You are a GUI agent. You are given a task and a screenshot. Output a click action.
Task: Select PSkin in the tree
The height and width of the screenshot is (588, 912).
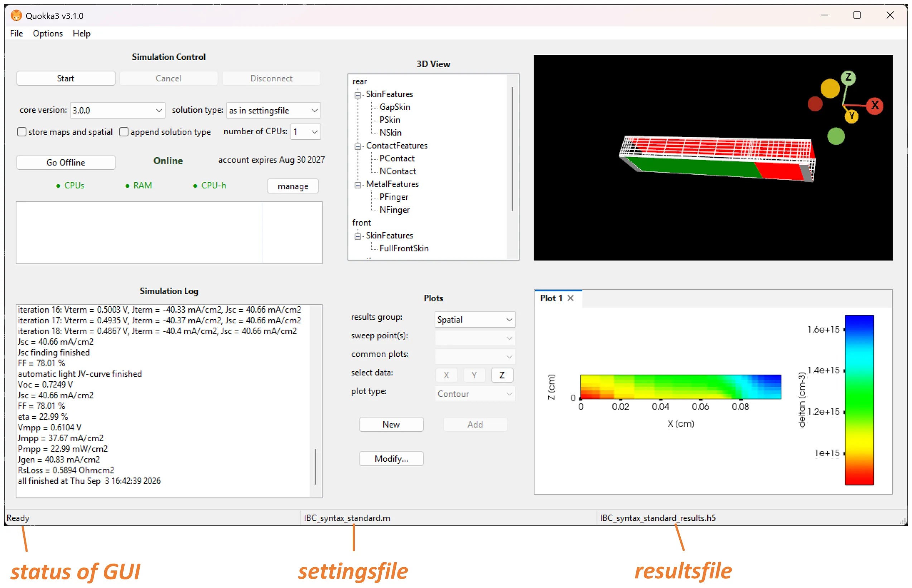click(x=390, y=120)
